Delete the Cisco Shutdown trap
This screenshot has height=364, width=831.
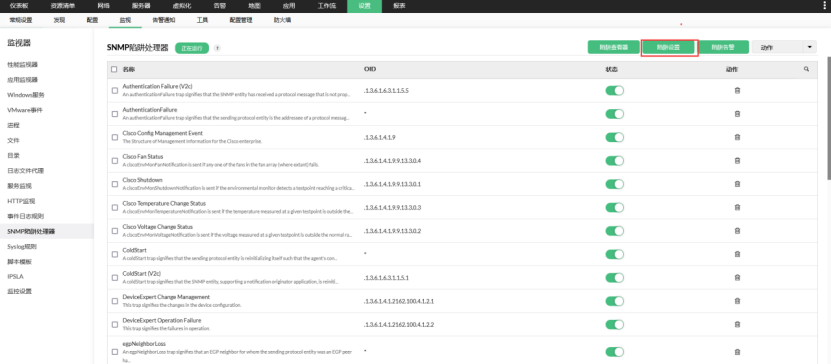click(737, 184)
